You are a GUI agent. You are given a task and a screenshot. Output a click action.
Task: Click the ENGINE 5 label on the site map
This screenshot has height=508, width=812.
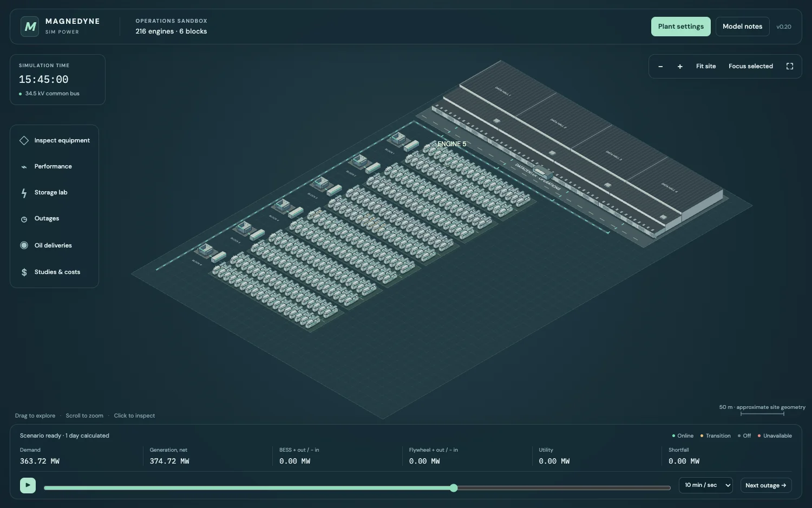point(451,144)
